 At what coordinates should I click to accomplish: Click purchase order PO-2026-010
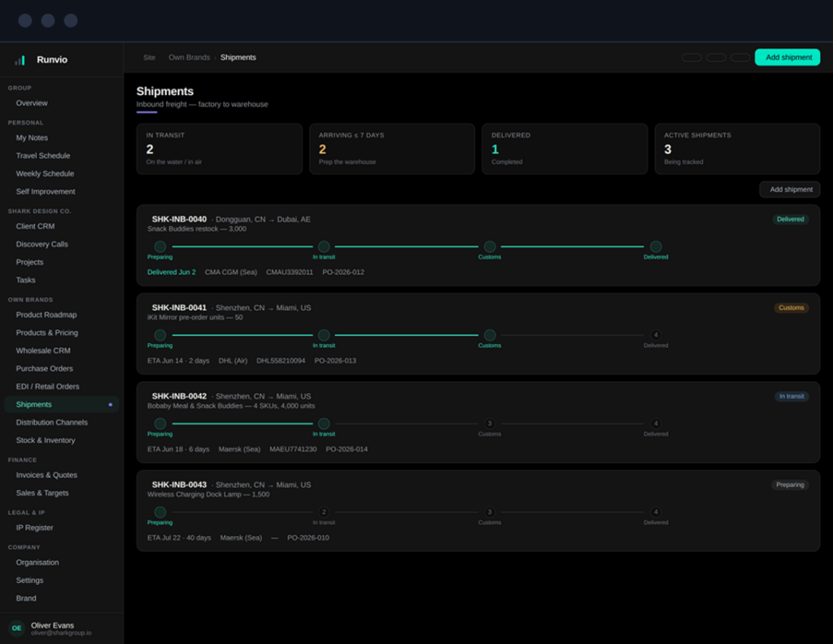308,537
